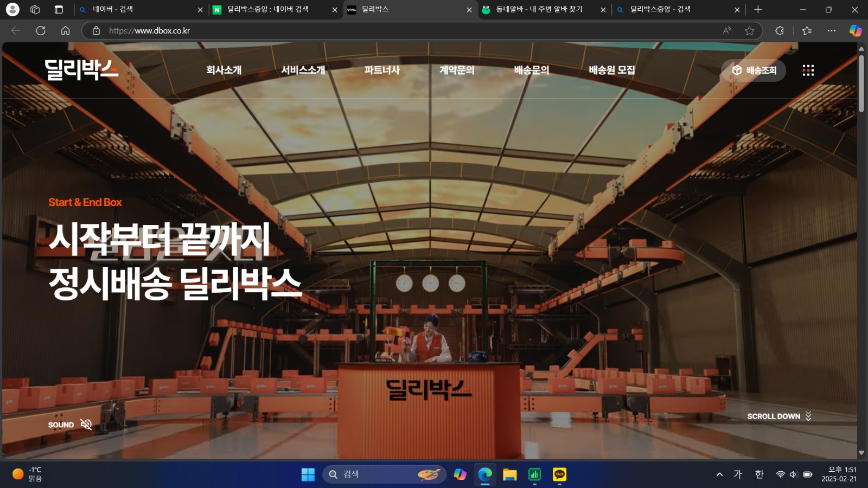Viewport: 868px width, 488px height.
Task: Click SCROLL DOWN arrow link
Action: click(779, 416)
